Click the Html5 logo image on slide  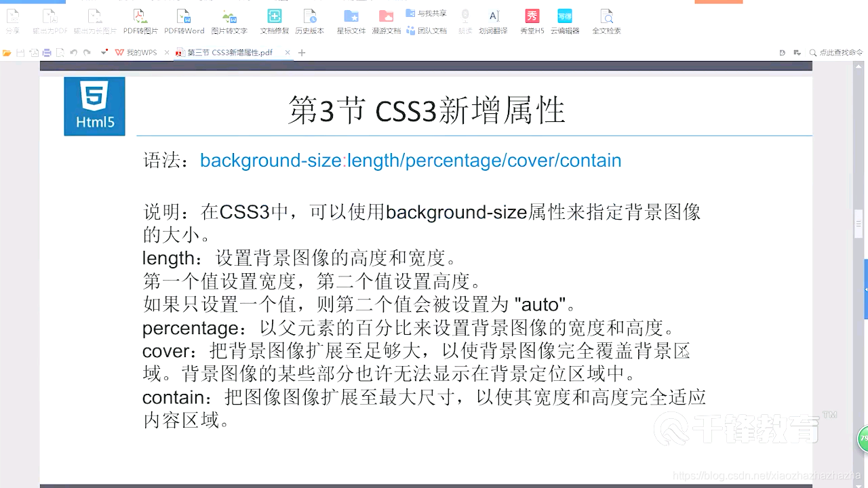95,106
